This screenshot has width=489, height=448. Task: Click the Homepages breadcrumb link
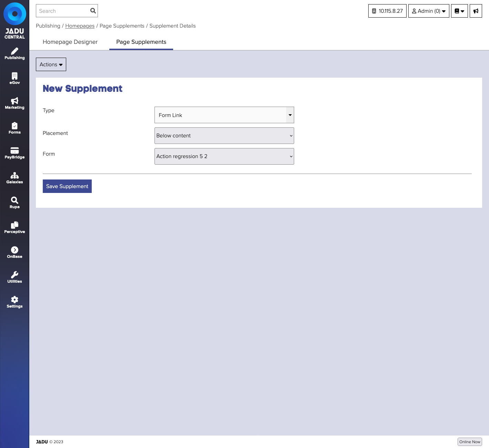click(x=80, y=26)
